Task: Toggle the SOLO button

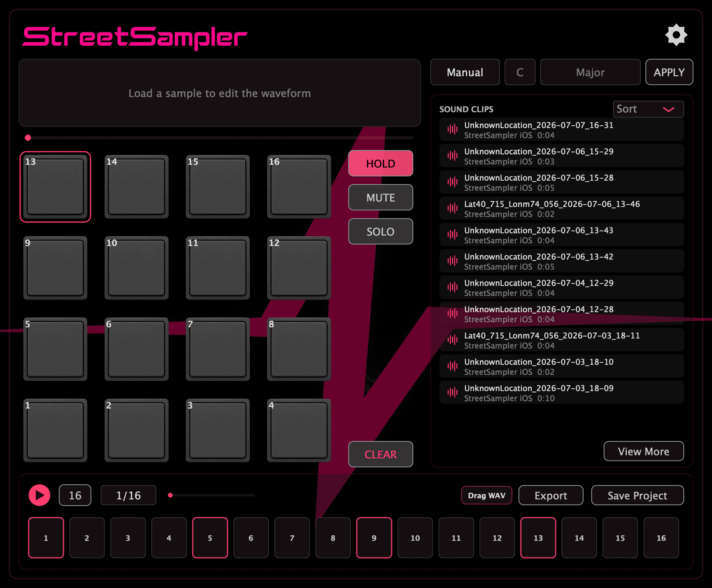Action: pyautogui.click(x=381, y=231)
